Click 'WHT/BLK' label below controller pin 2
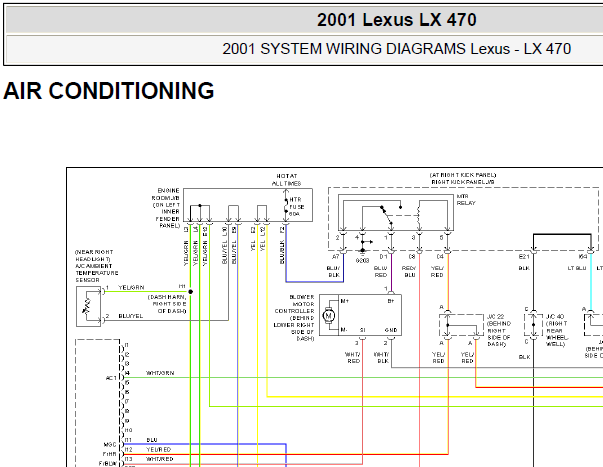The width and height of the screenshot is (603, 467). 382,357
